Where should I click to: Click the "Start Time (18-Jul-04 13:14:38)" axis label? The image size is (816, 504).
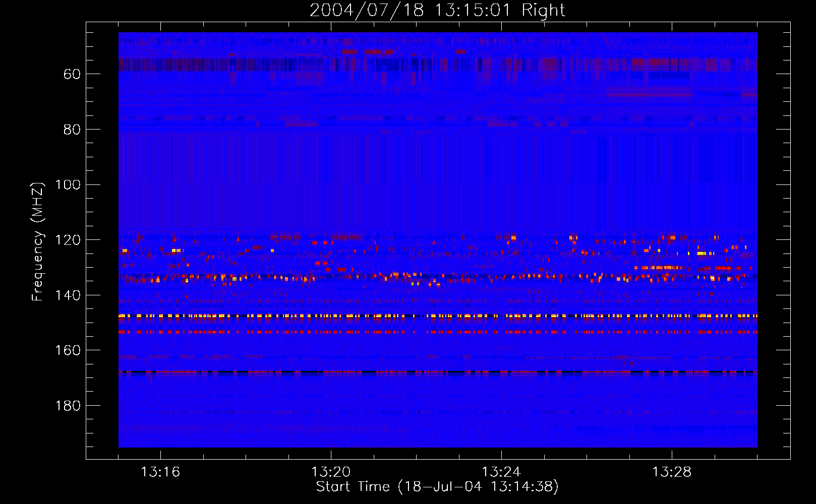pos(437,487)
